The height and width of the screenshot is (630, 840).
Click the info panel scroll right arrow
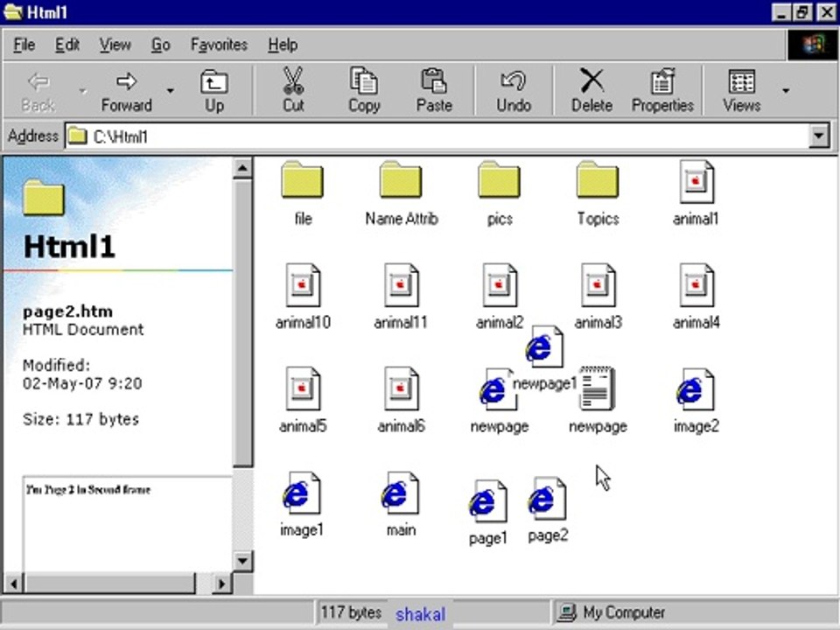coord(221,583)
